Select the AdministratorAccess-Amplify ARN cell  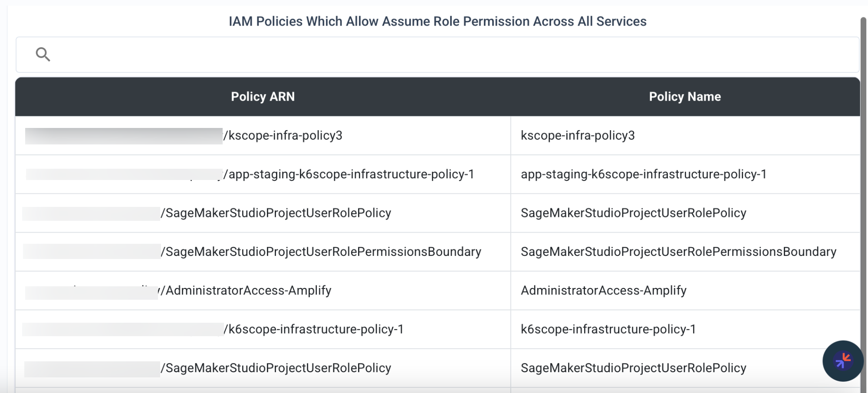[x=263, y=291]
